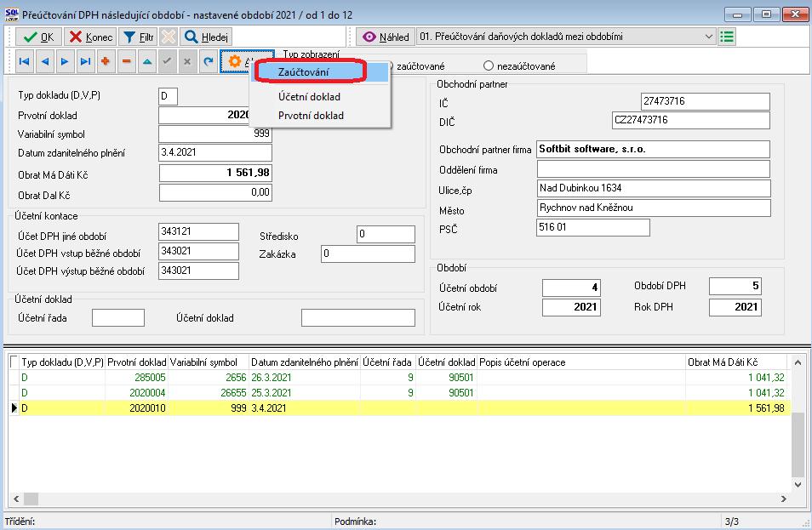
Task: Open Náhled preview button
Action: (x=386, y=37)
